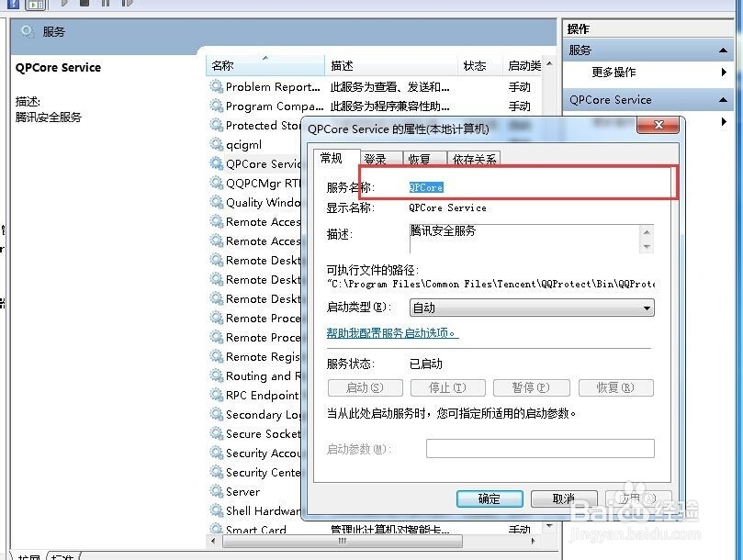Screen dimensions: 743x560
Task: Click gear icon beside Routing and R service
Action: (x=217, y=375)
